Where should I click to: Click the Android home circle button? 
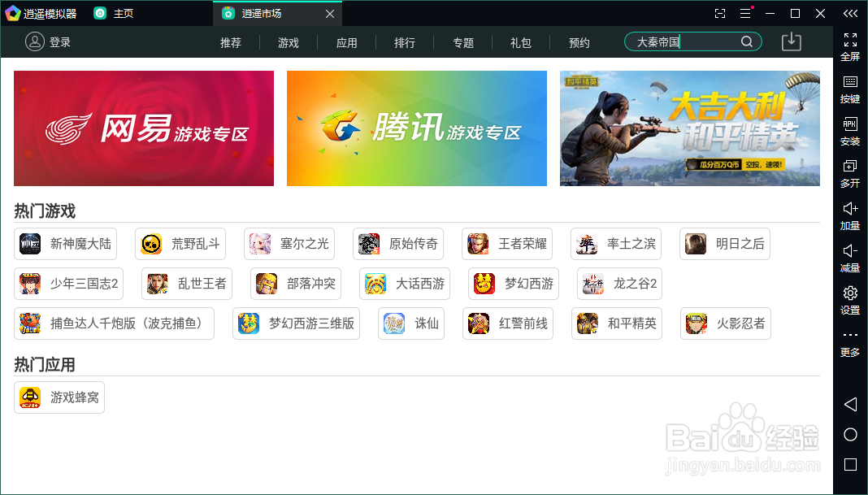850,435
